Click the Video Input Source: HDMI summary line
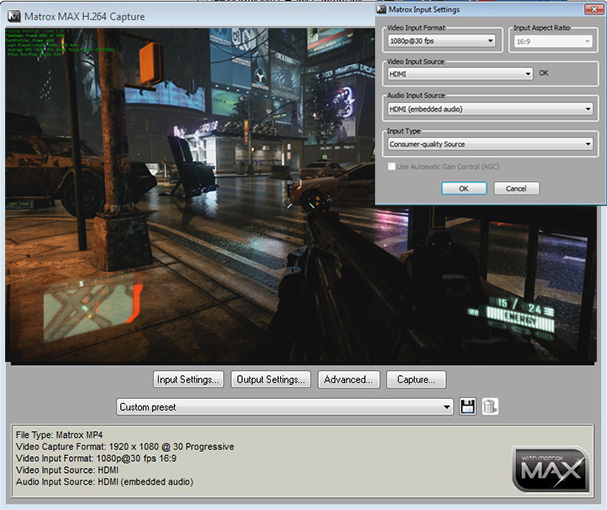Image resolution: width=607 pixels, height=510 pixels. [67, 470]
